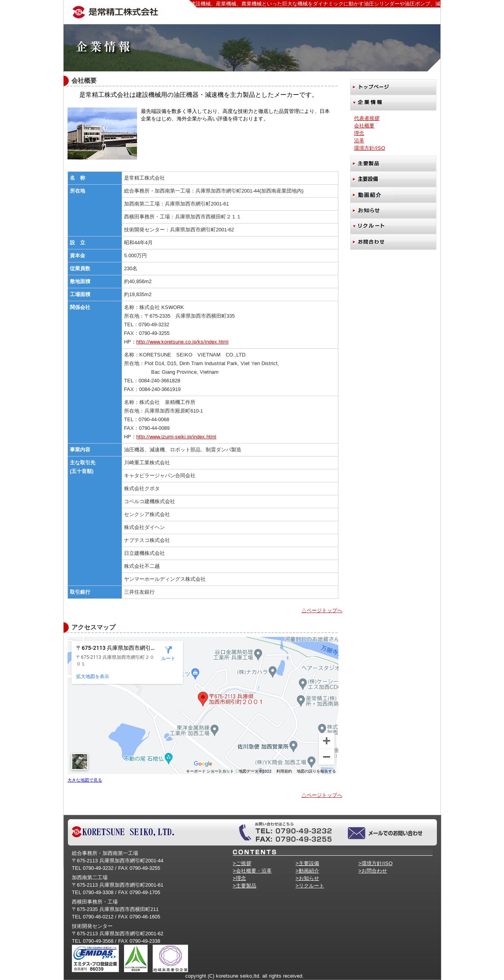Open the 代表者挨拶 sidebar link

click(367, 118)
